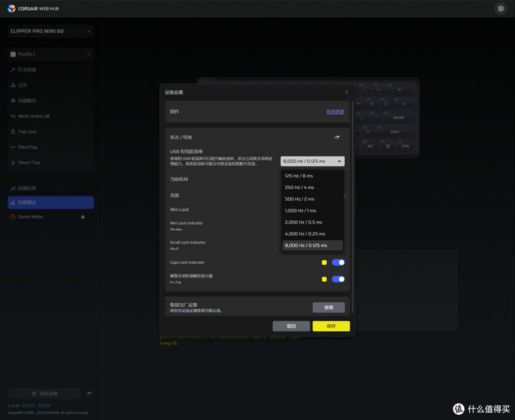This screenshot has height=420, width=515.
Task: Open the 任务 sidebar section
Action: pos(51,85)
